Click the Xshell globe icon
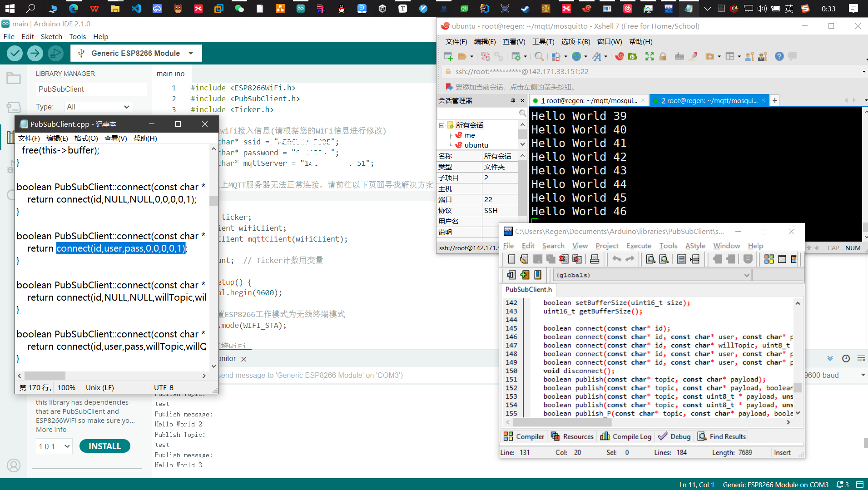The width and height of the screenshot is (868, 490). (x=576, y=56)
